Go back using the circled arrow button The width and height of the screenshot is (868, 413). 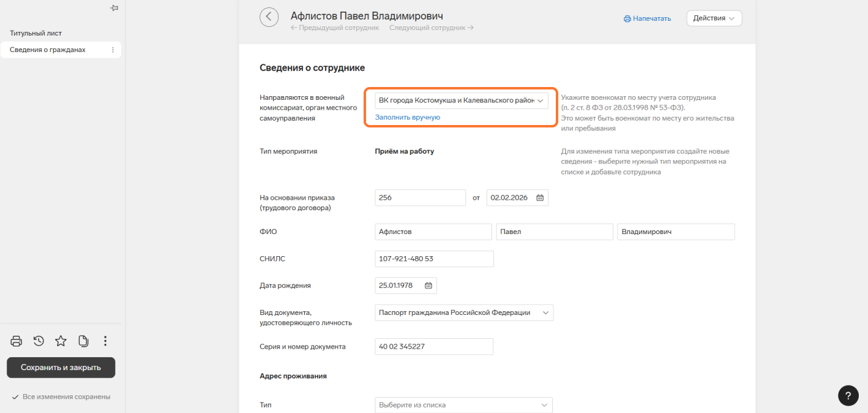(269, 17)
